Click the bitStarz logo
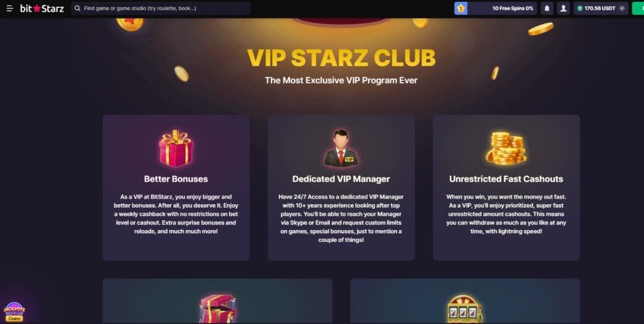Viewport: 644px width, 324px height. click(x=42, y=8)
